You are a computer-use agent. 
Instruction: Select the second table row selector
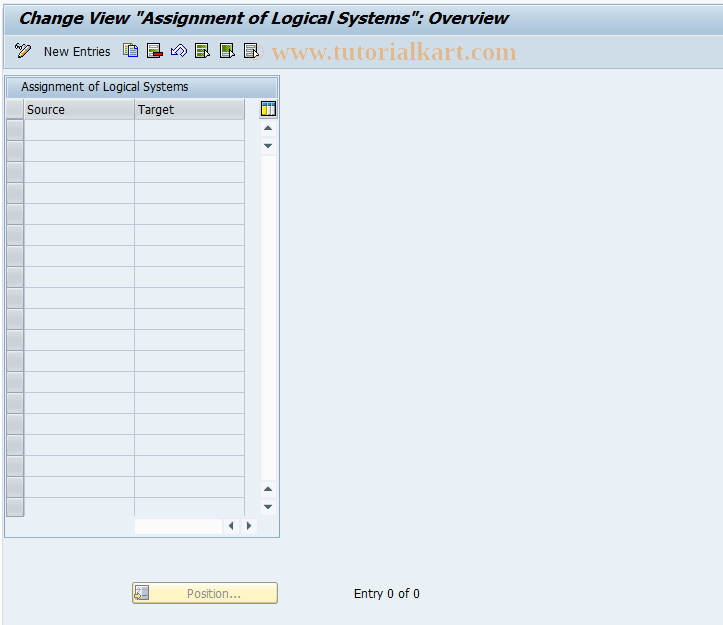coord(15,151)
